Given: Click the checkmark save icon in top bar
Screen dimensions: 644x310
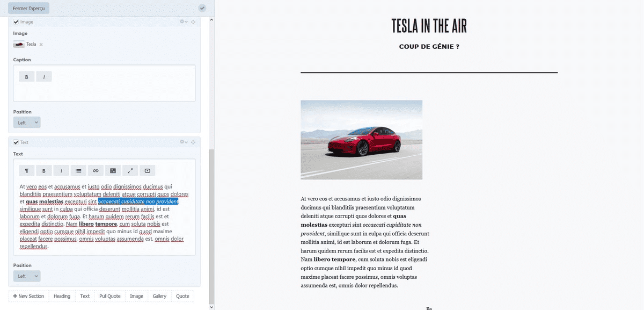Looking at the screenshot, I should tap(202, 8).
